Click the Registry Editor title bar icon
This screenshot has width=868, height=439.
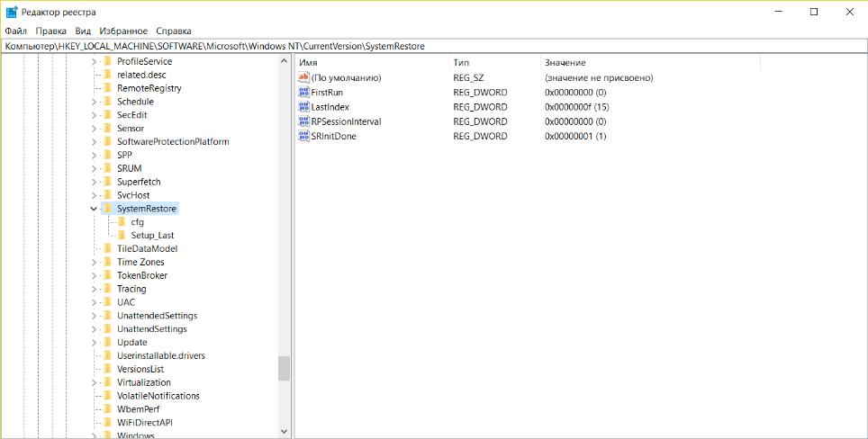tap(12, 13)
